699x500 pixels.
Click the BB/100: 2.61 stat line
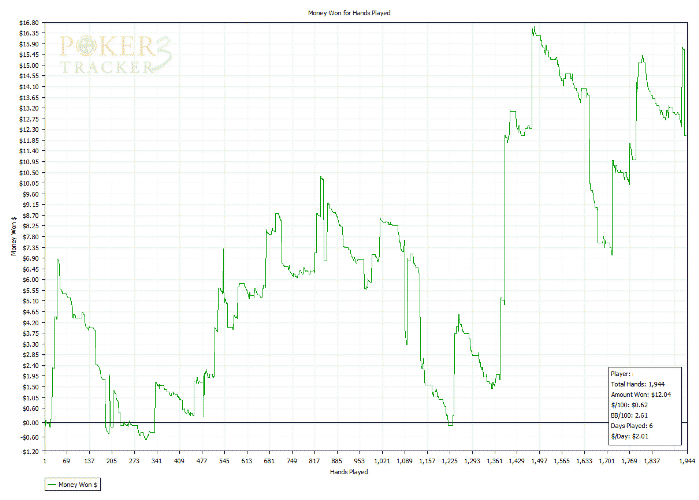[629, 415]
